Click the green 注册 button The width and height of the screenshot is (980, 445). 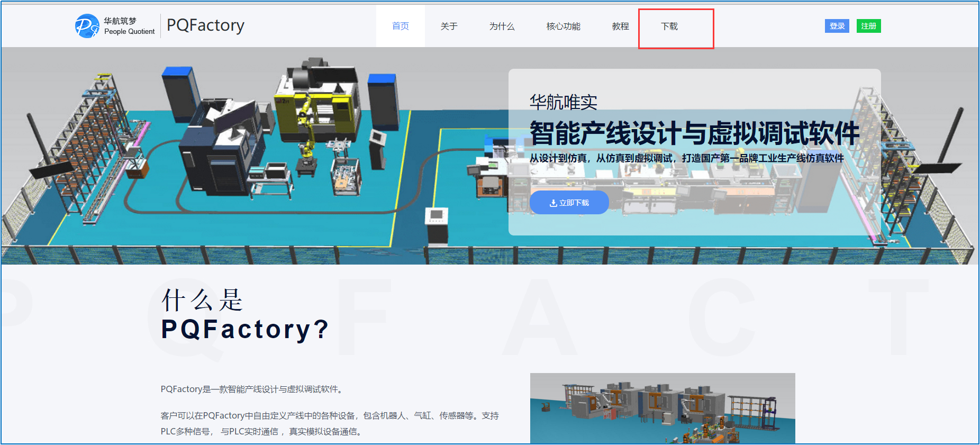[869, 26]
